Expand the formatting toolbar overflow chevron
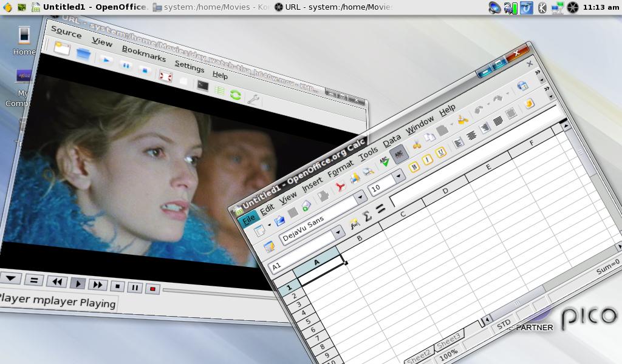This screenshot has width=622, height=364. point(547,88)
